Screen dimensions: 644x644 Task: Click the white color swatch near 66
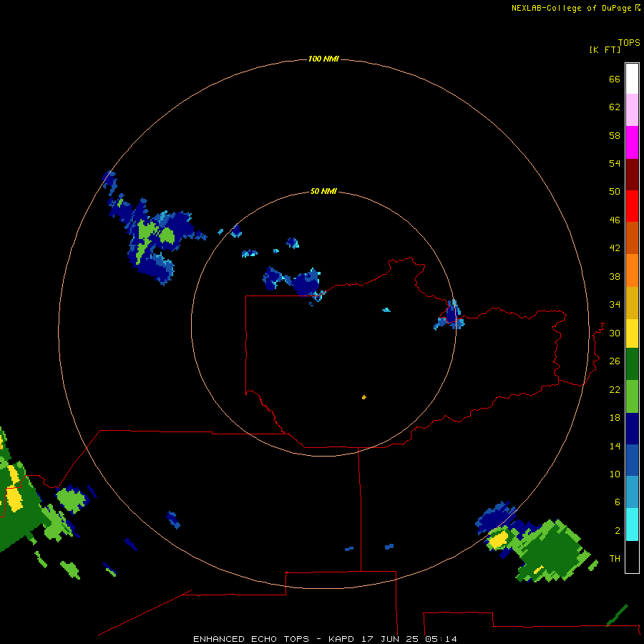click(632, 79)
